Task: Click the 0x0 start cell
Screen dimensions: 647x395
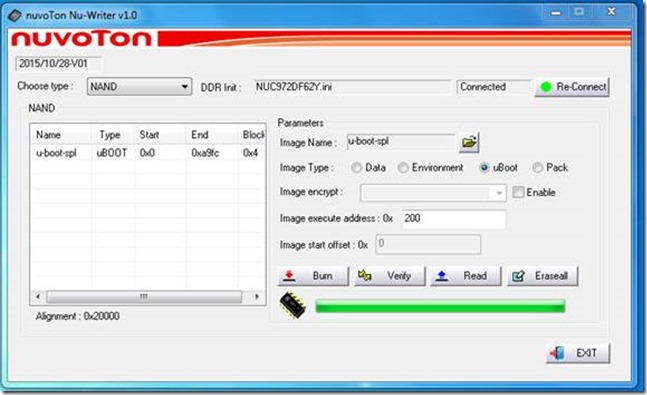Action: point(147,153)
